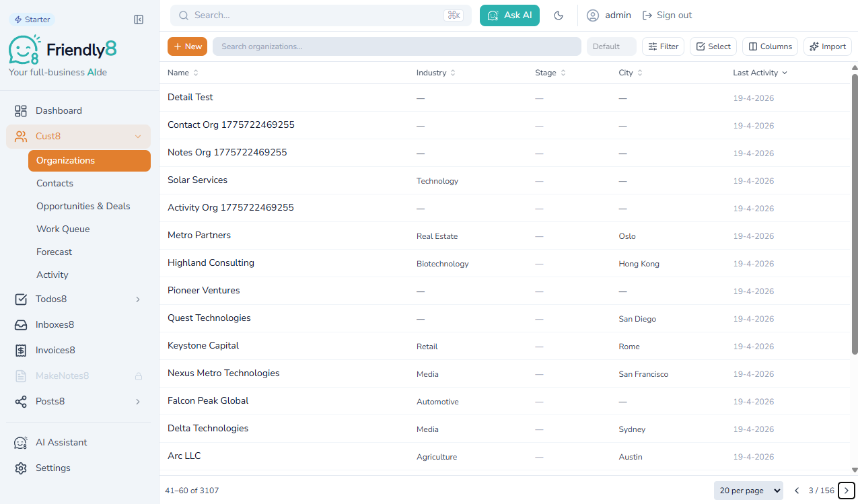858x504 pixels.
Task: Sort by Industry column header
Action: click(x=436, y=73)
